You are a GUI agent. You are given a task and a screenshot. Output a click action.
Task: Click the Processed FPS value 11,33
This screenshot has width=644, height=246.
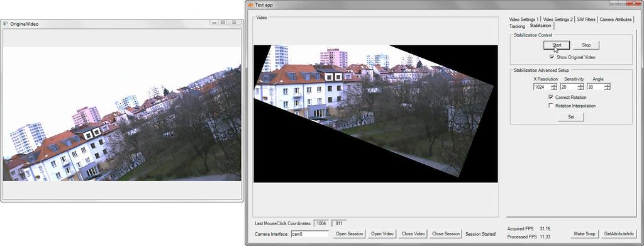545,237
